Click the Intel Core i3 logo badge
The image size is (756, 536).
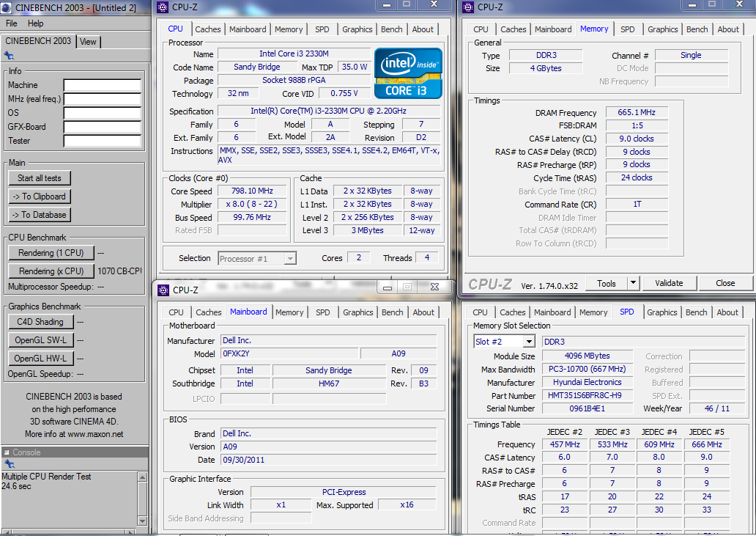[408, 73]
